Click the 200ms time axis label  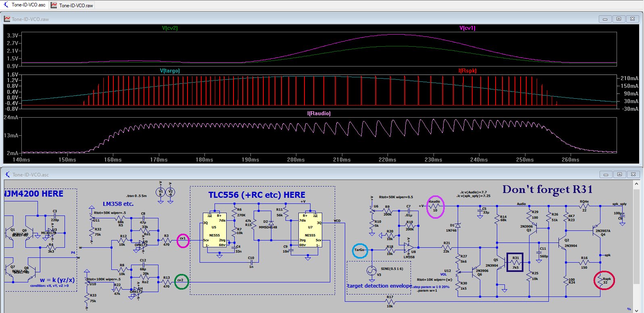click(296, 160)
